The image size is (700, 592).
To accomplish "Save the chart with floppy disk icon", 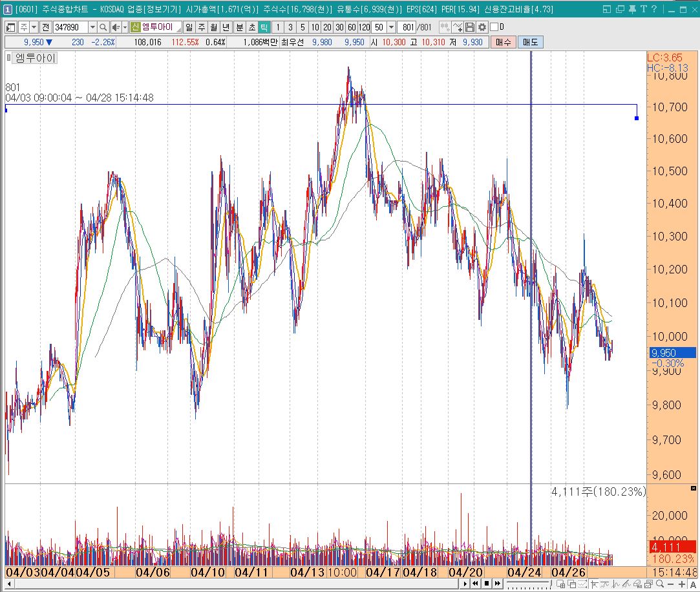I will tap(470, 27).
